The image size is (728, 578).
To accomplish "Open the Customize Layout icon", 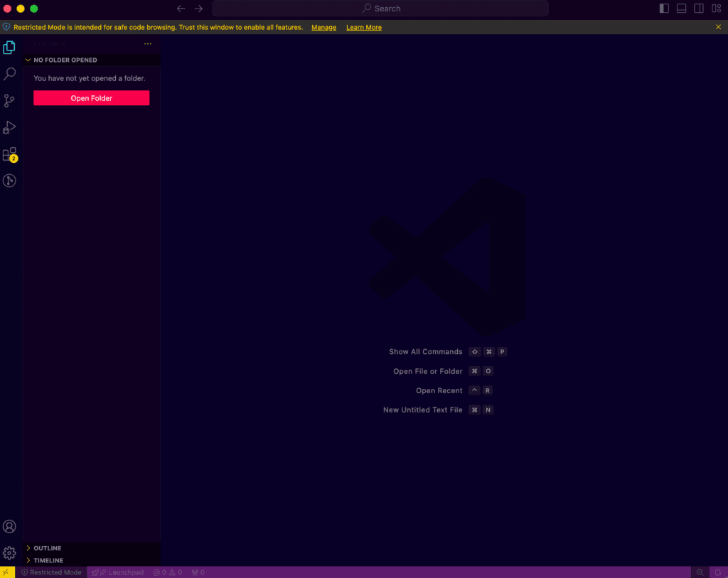I will [x=717, y=9].
